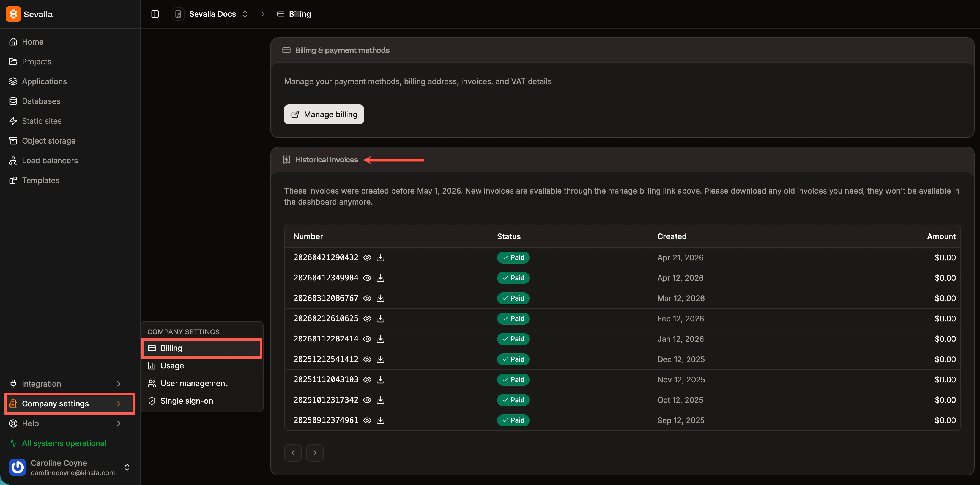
Task: Click the Billing & payment methods heading
Action: pyautogui.click(x=342, y=50)
